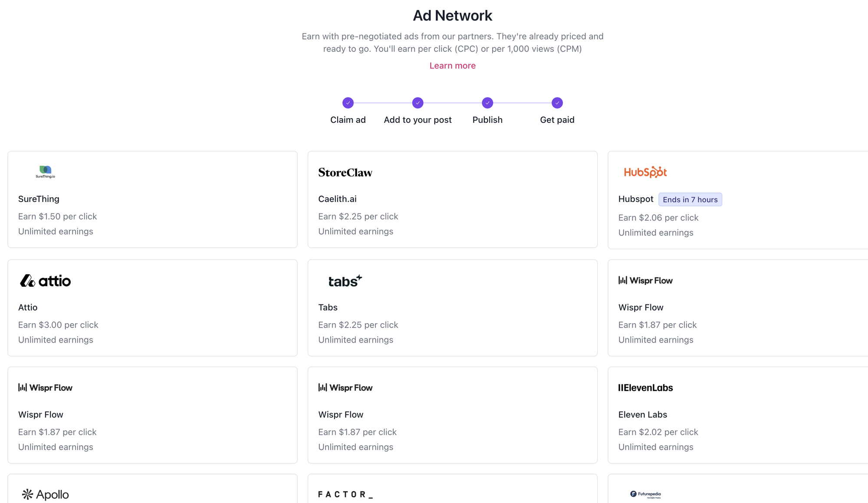Select the FACTOR_ logo

pos(345,494)
